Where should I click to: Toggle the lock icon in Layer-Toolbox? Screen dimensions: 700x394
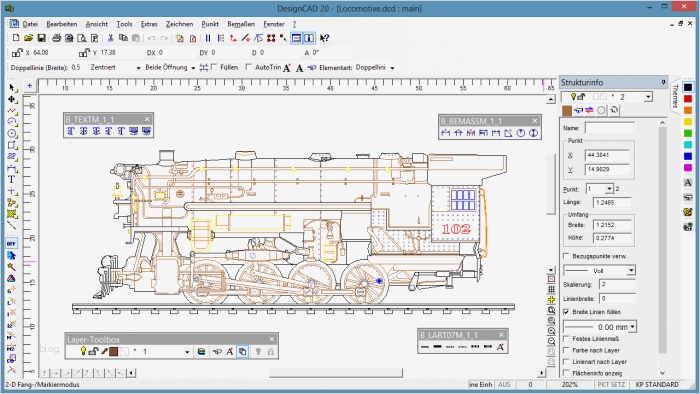click(93, 352)
